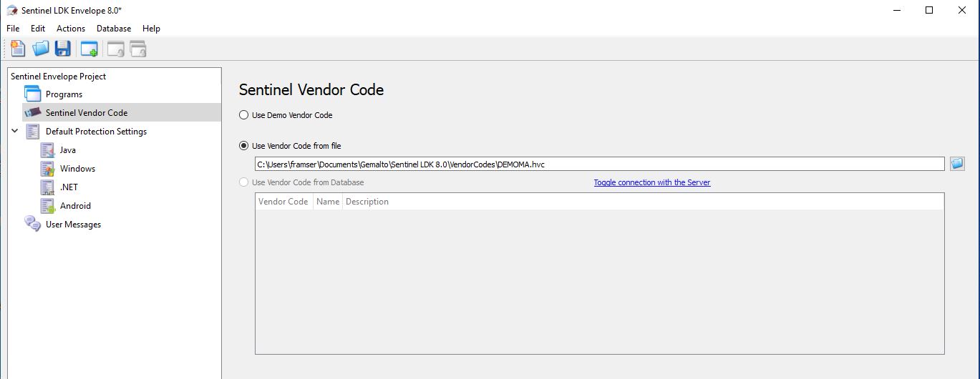This screenshot has width=980, height=379.
Task: Select the Sentinel Envelope Project root node
Action: 58,77
